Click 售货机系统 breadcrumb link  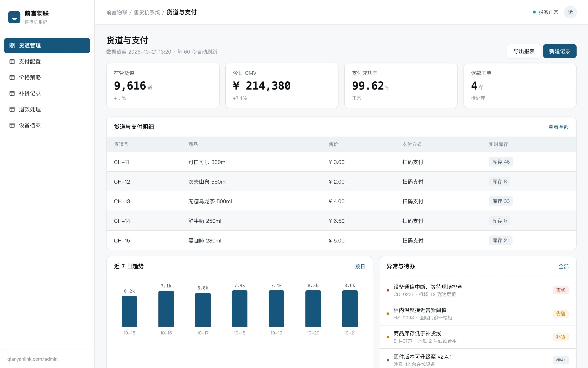[x=147, y=12]
